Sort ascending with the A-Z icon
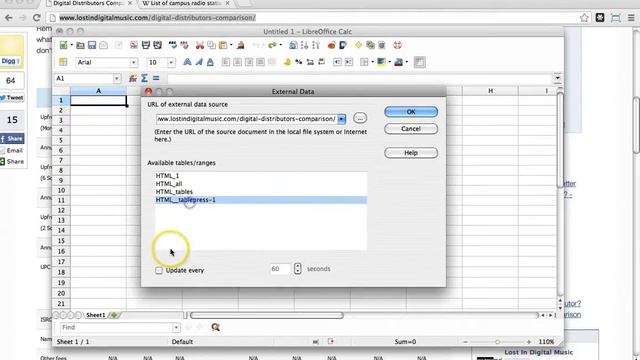The height and width of the screenshot is (360, 640). (x=304, y=45)
